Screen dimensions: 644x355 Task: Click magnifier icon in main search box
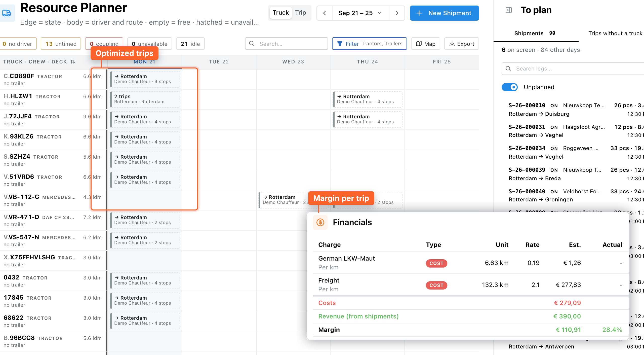[252, 44]
